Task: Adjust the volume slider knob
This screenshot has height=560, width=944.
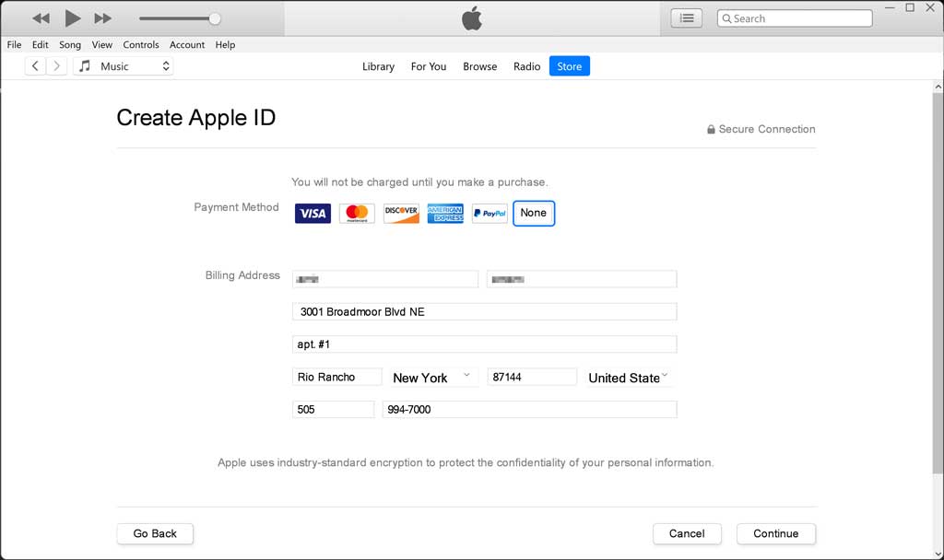Action: [x=214, y=18]
